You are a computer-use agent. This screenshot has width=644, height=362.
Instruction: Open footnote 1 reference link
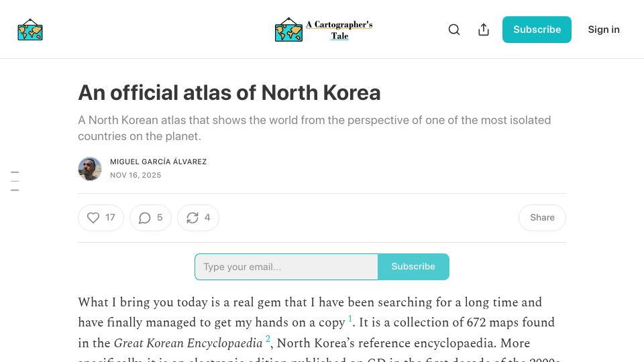[350, 318]
